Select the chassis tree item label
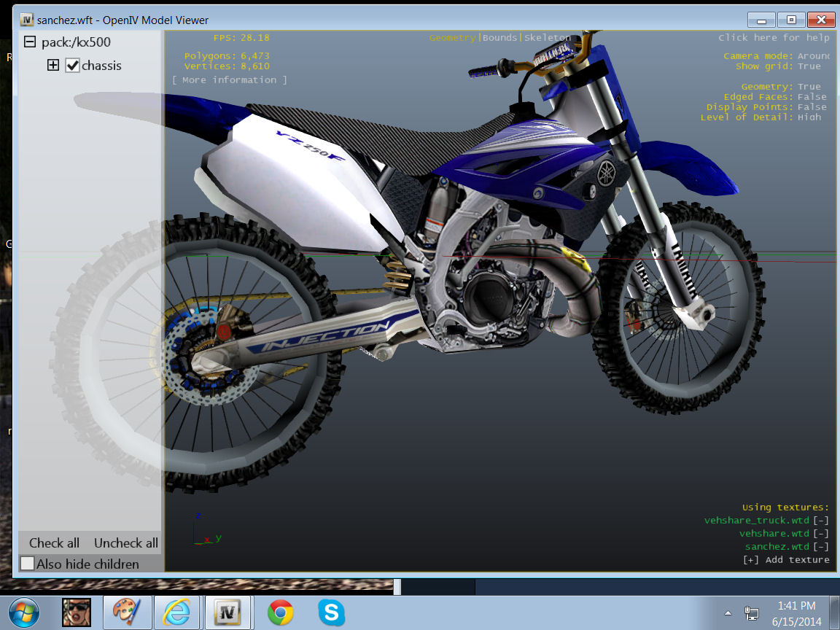840x630 pixels. click(x=101, y=66)
